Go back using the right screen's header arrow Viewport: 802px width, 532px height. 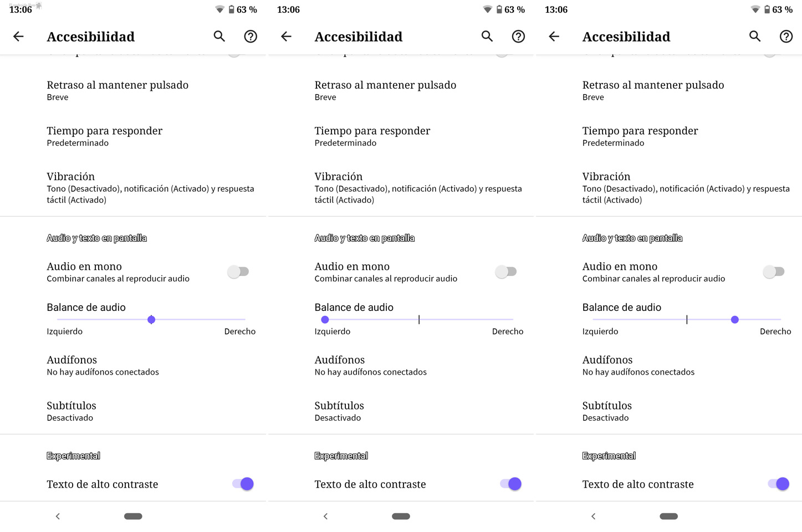[x=554, y=37]
